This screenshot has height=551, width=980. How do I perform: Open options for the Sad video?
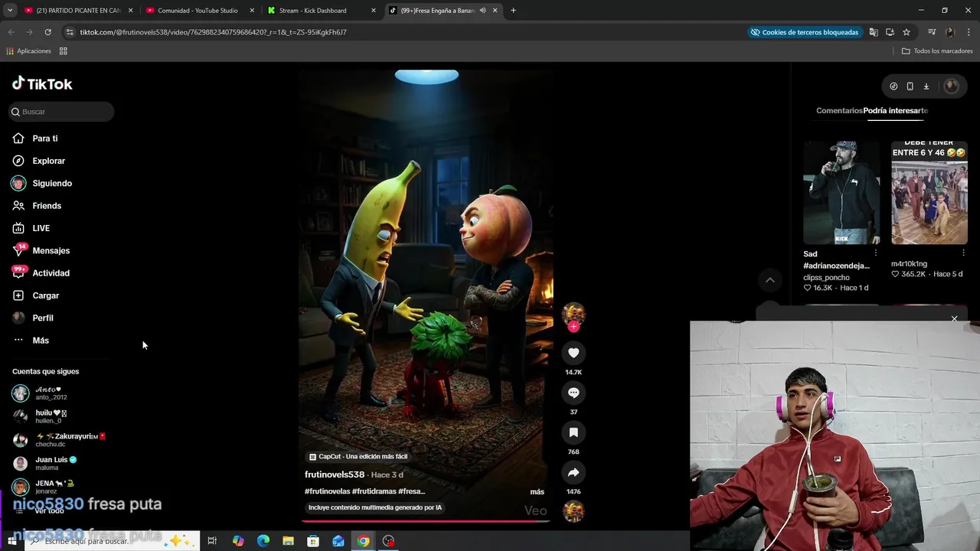click(875, 253)
